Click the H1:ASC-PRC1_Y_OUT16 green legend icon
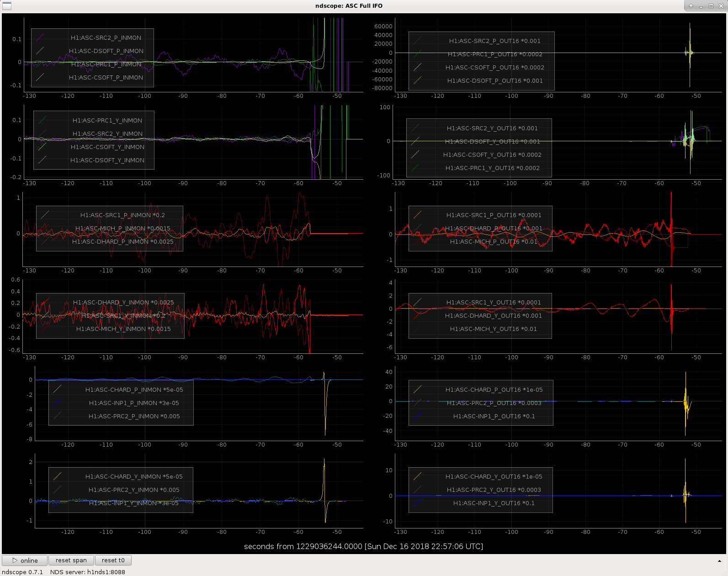This screenshot has width=728, height=576. pyautogui.click(x=415, y=168)
